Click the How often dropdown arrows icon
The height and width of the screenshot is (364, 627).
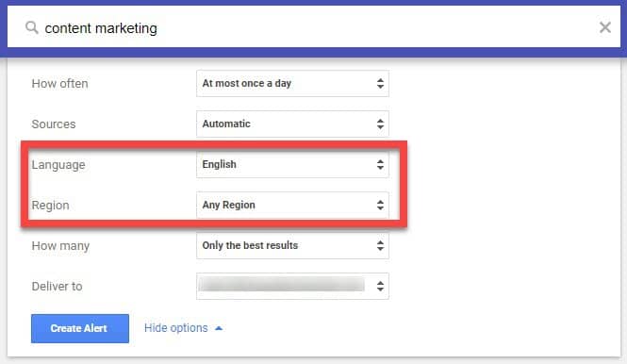(380, 84)
